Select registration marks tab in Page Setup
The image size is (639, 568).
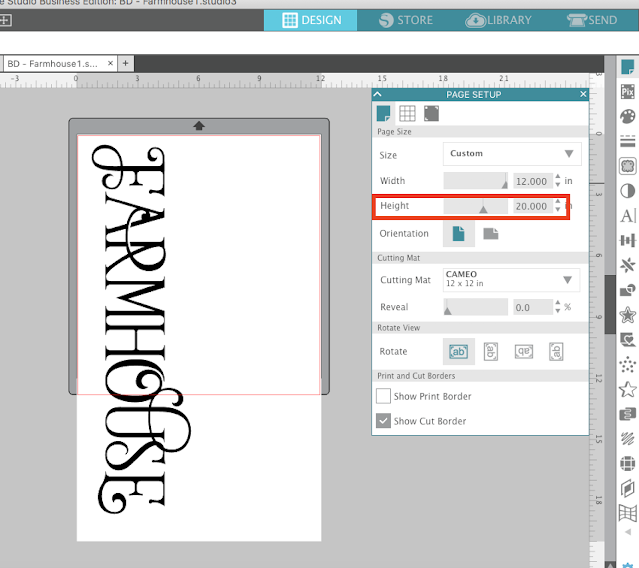(x=431, y=114)
